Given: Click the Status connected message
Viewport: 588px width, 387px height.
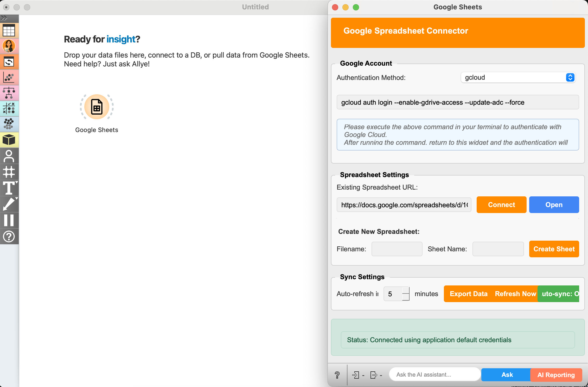Looking at the screenshot, I should click(x=458, y=340).
